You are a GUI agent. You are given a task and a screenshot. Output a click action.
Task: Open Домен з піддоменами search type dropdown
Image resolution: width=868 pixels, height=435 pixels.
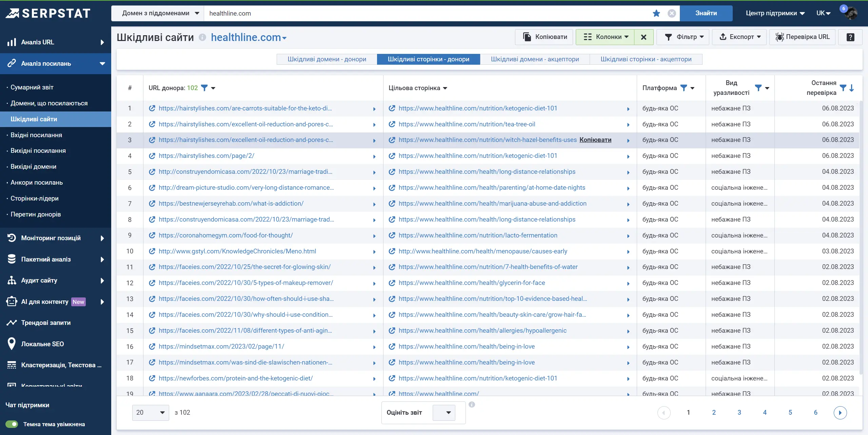pyautogui.click(x=158, y=13)
